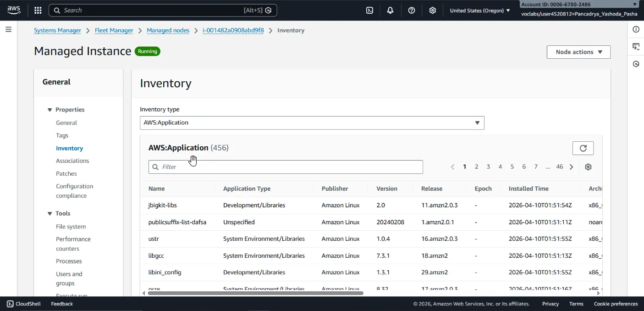Click the Filter input field
This screenshot has height=311, width=644.
coord(286,167)
